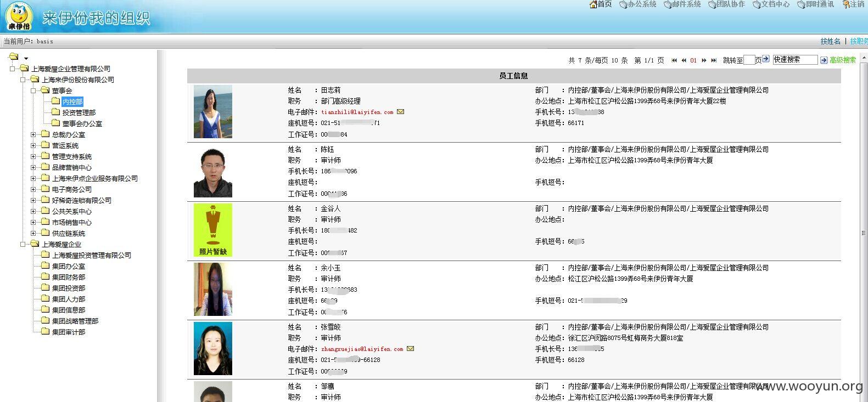This screenshot has width=868, height=402.
Task: Click 金谷人's missing-photo placeholder
Action: tap(213, 230)
